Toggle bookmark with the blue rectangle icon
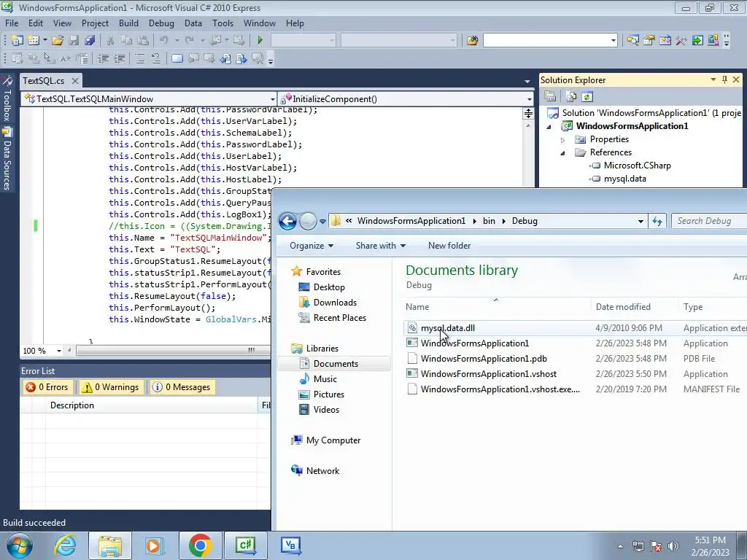Image resolution: width=747 pixels, height=560 pixels. coord(177,58)
